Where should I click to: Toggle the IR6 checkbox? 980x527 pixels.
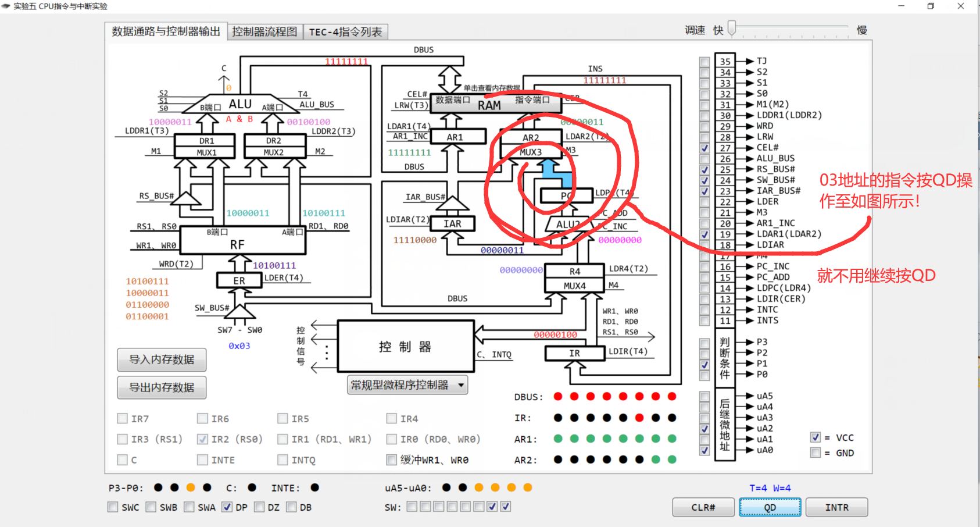(203, 418)
